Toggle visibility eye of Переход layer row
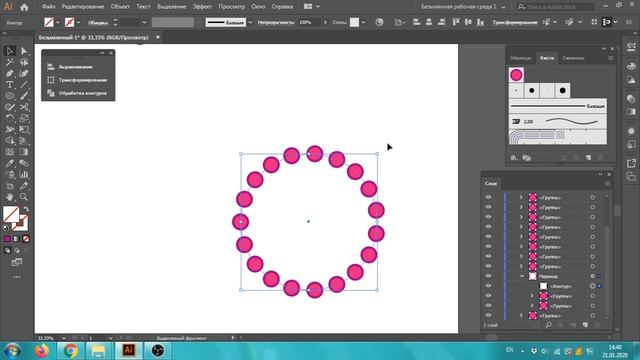This screenshot has width=640, height=360. pyautogui.click(x=488, y=276)
